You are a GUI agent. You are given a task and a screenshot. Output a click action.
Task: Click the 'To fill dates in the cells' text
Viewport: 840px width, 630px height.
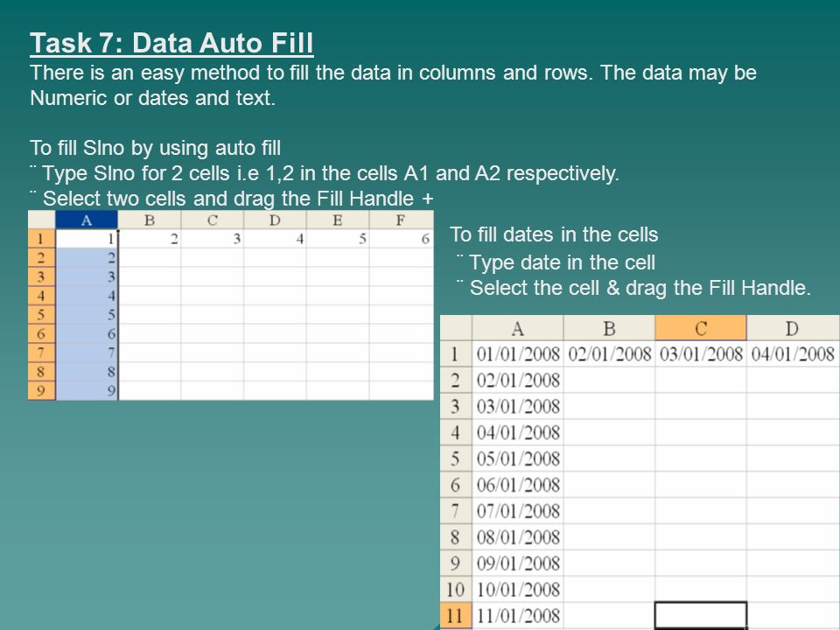tap(553, 234)
